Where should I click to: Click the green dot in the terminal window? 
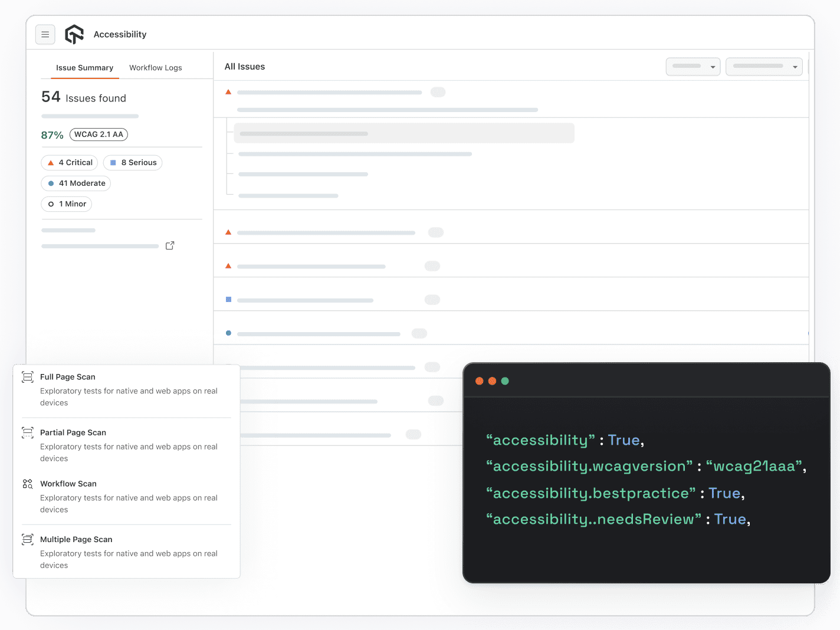[x=506, y=381]
